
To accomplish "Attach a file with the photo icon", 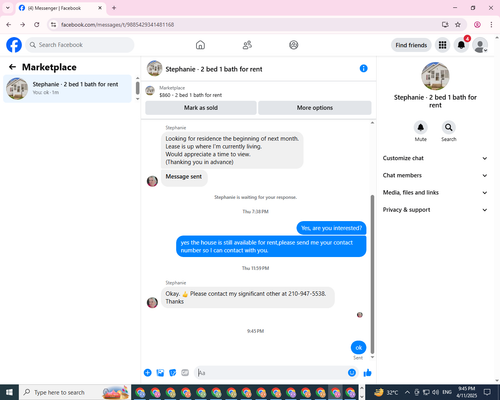I will pos(160,373).
